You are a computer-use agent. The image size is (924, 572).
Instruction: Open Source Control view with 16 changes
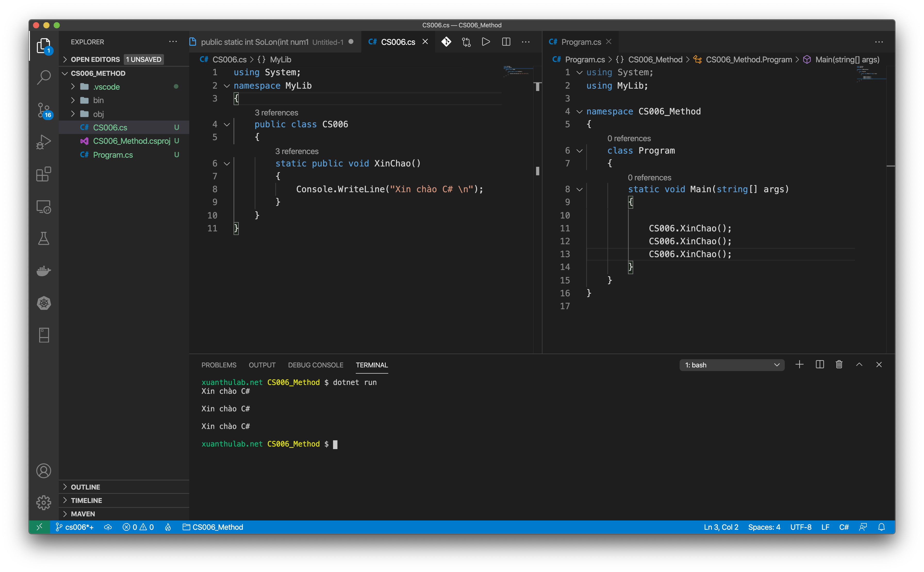(x=44, y=110)
